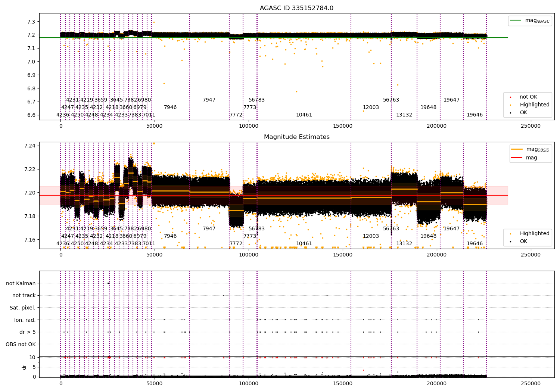Click the 6.9 y-axis tick label
This screenshot has height=392, width=560.
point(31,75)
